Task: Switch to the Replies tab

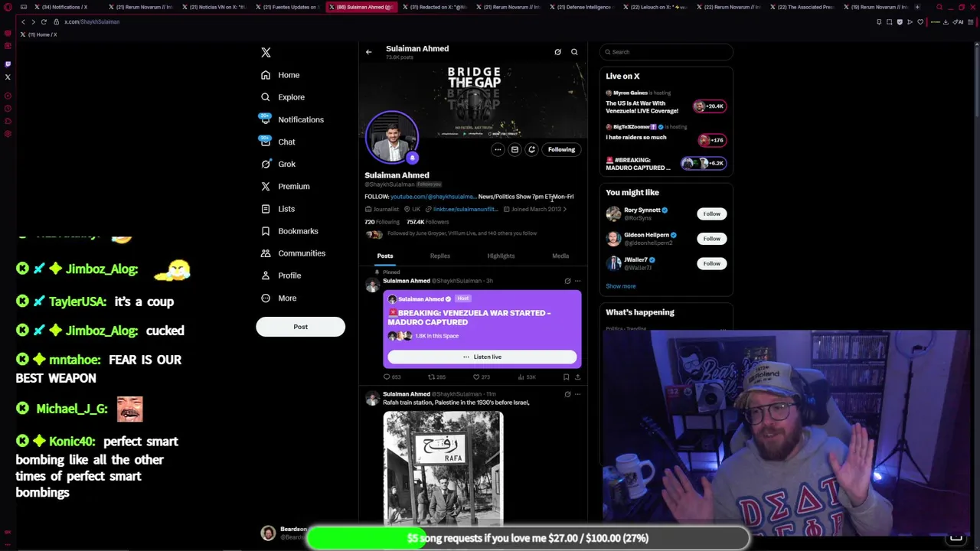Action: pyautogui.click(x=440, y=256)
